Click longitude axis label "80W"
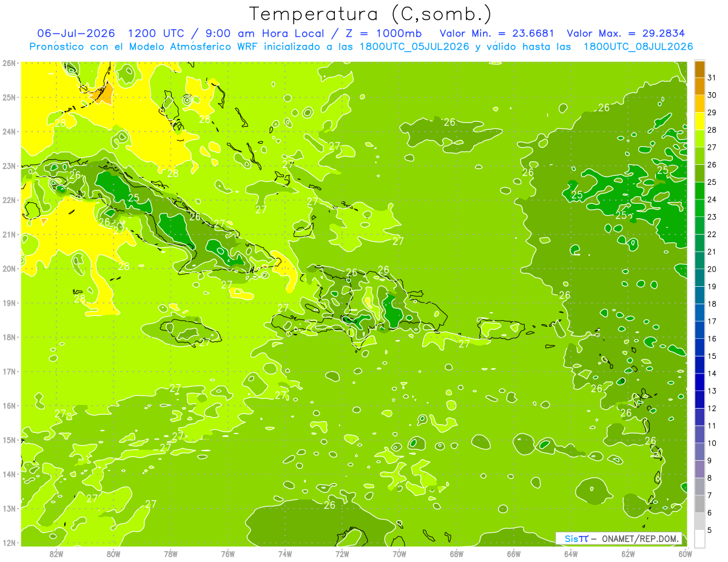The width and height of the screenshot is (728, 562). [x=113, y=554]
